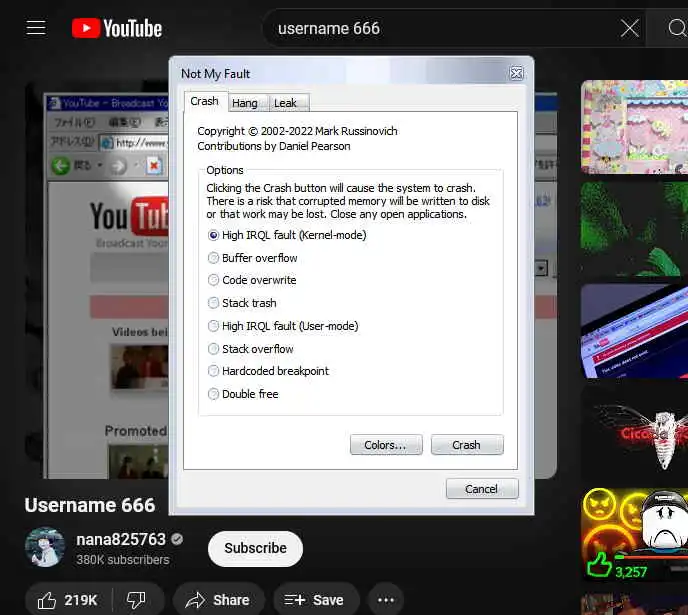Click Cancel in Not My Fault
Screen dimensions: 688x615
(482, 489)
